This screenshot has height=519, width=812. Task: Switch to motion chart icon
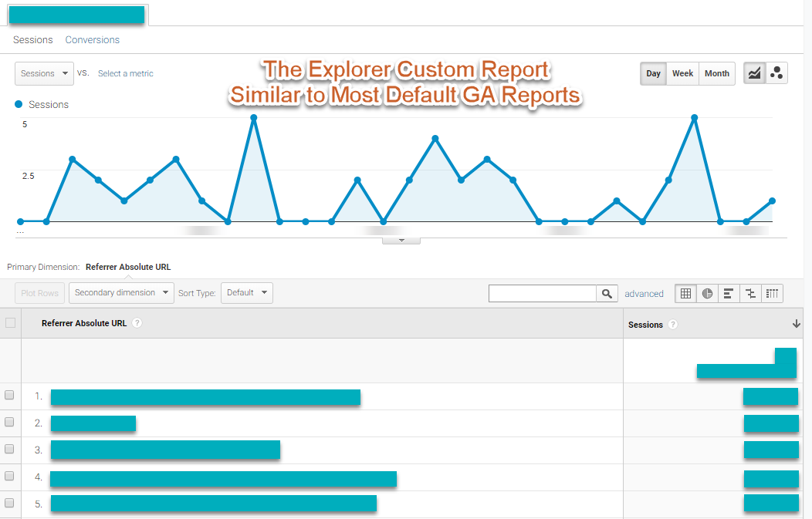tap(776, 73)
